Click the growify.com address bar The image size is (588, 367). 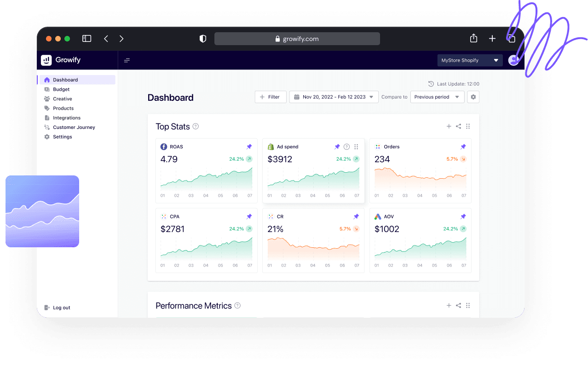pyautogui.click(x=297, y=39)
